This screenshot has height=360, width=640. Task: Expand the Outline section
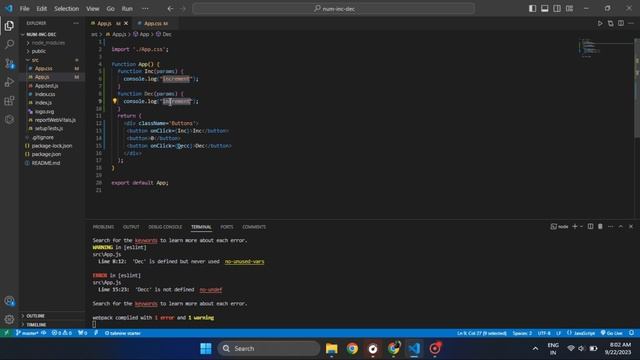tap(36, 316)
